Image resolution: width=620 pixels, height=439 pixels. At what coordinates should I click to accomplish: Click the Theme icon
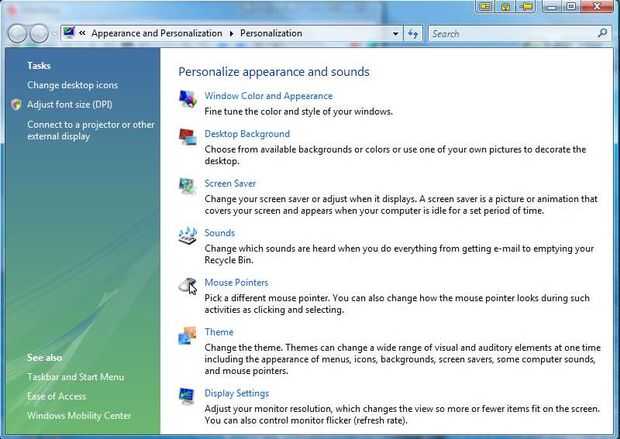tap(187, 335)
